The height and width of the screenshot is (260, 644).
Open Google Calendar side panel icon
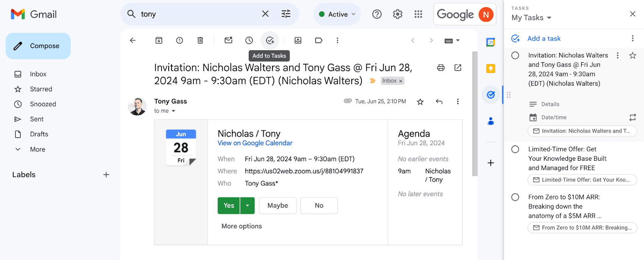[x=491, y=42]
